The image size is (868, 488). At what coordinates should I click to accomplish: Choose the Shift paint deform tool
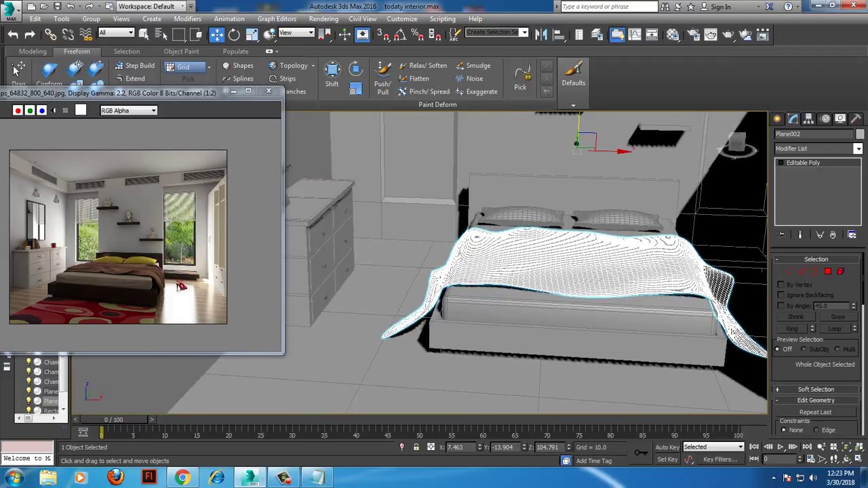coord(332,75)
